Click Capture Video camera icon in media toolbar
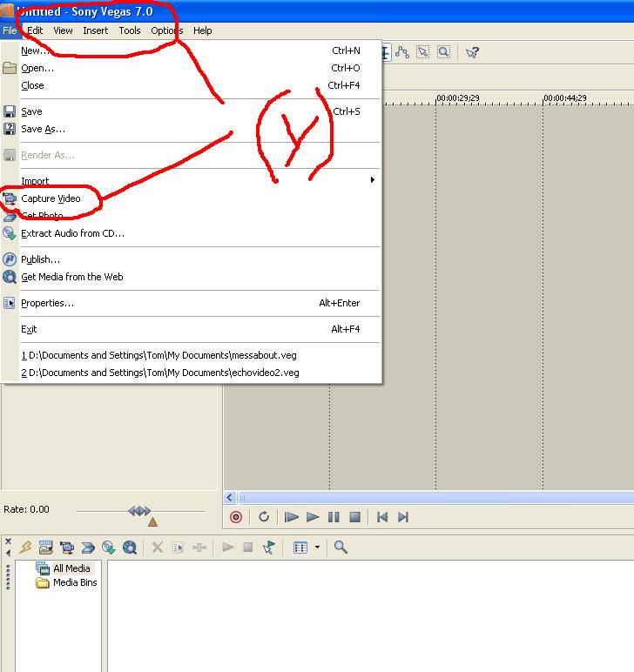This screenshot has height=672, width=634. (x=67, y=548)
